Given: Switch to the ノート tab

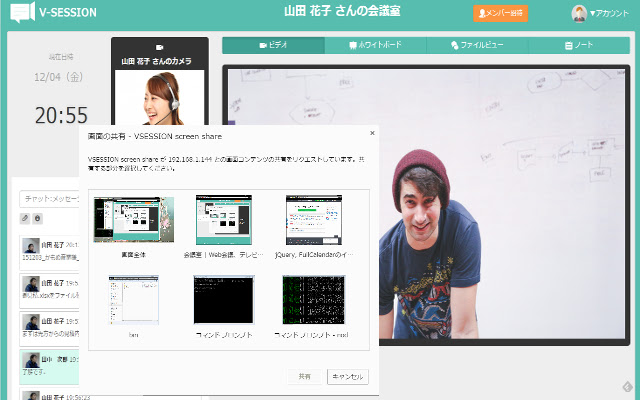Looking at the screenshot, I should [579, 45].
